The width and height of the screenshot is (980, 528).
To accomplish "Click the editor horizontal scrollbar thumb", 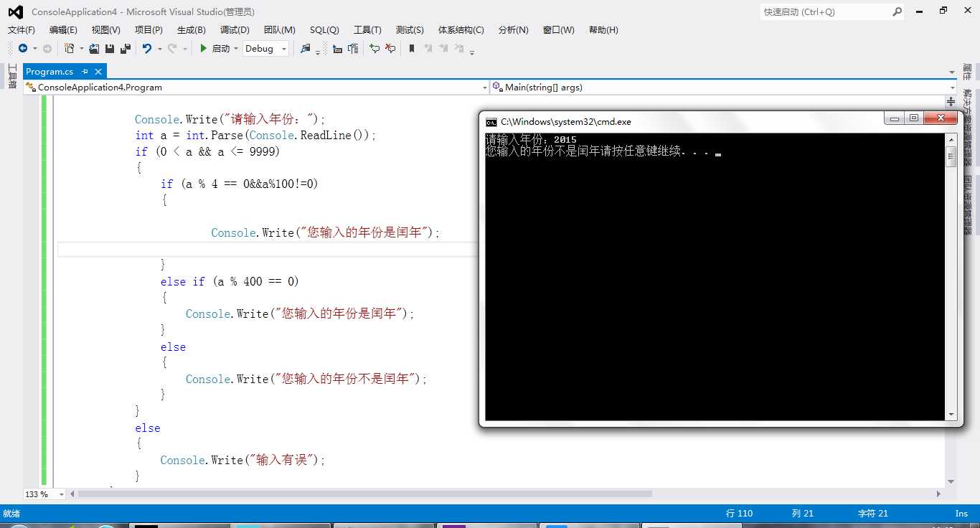I will click(365, 494).
